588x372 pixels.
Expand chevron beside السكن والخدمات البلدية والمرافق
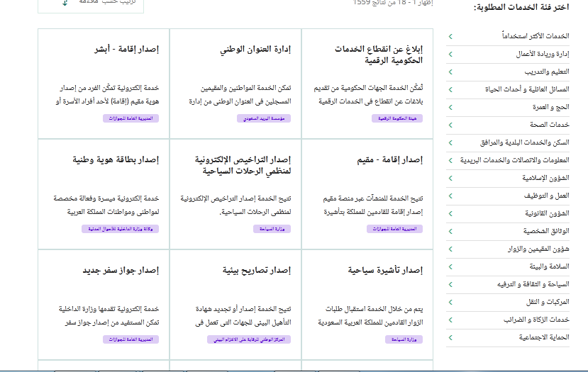click(450, 142)
